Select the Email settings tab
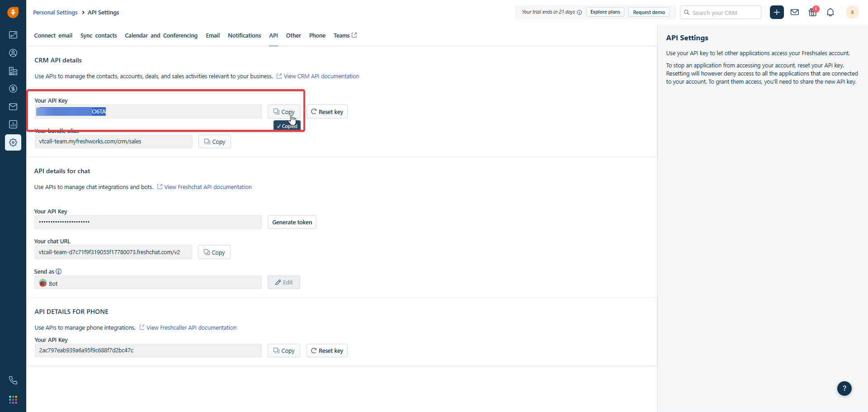This screenshot has width=868, height=412. pos(213,35)
